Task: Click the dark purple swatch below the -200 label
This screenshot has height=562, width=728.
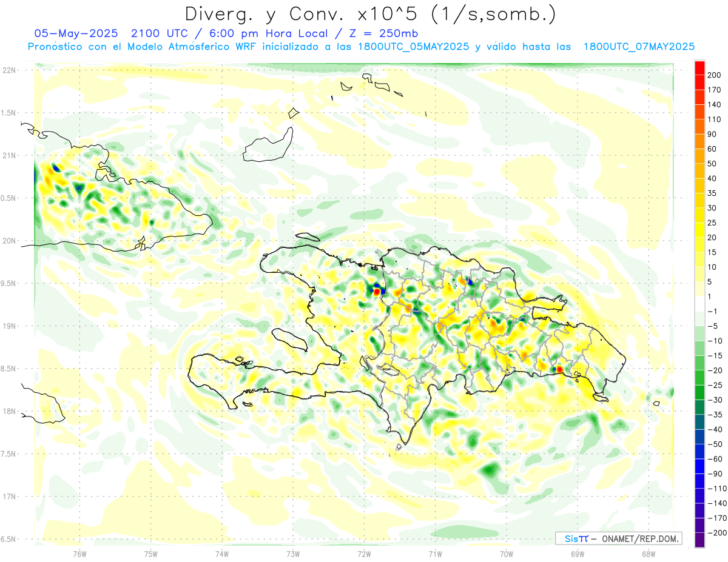Action: coord(699,540)
